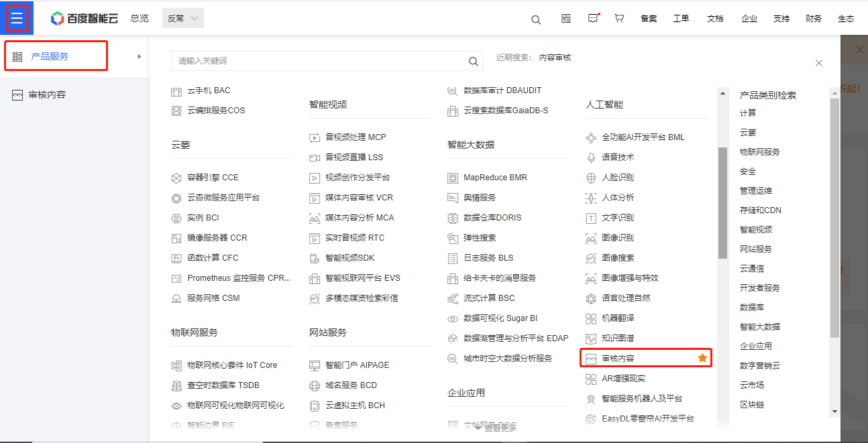
Task: Open 云数据库GaiaDB-S service
Action: pos(506,111)
